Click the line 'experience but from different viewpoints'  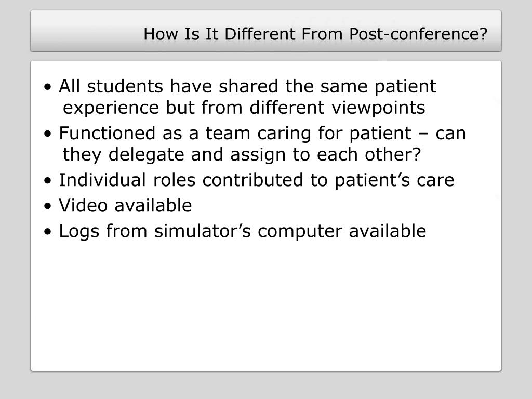[x=244, y=108]
